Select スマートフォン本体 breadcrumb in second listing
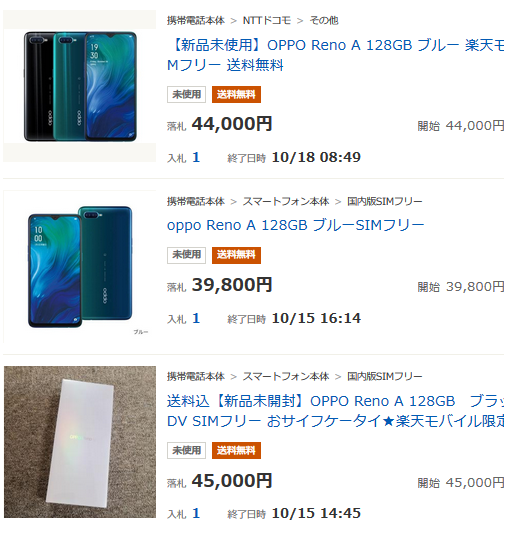 [x=286, y=201]
